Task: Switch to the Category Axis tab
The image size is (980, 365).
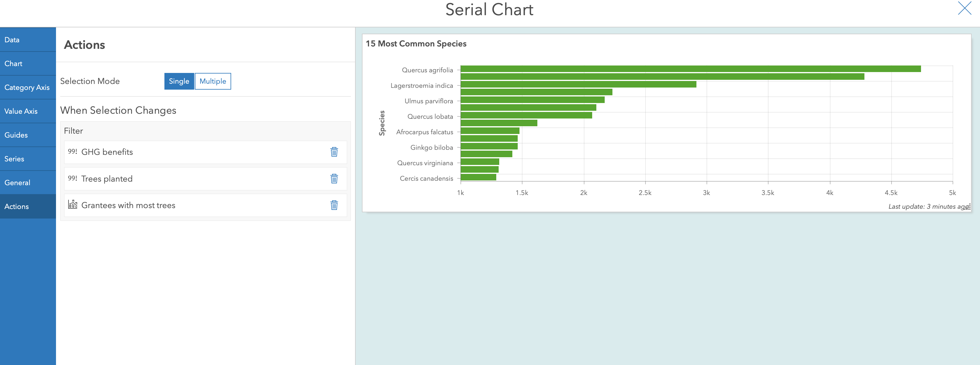Action: [27, 87]
